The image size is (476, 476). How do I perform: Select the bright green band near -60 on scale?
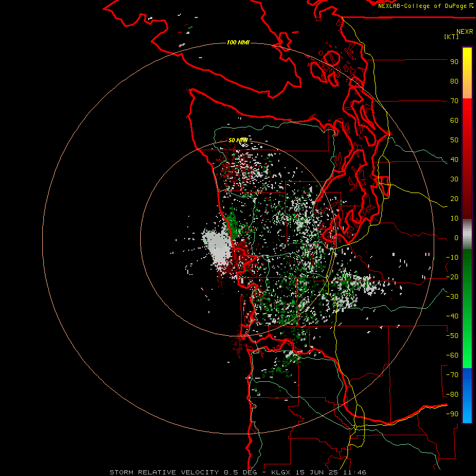(467, 356)
